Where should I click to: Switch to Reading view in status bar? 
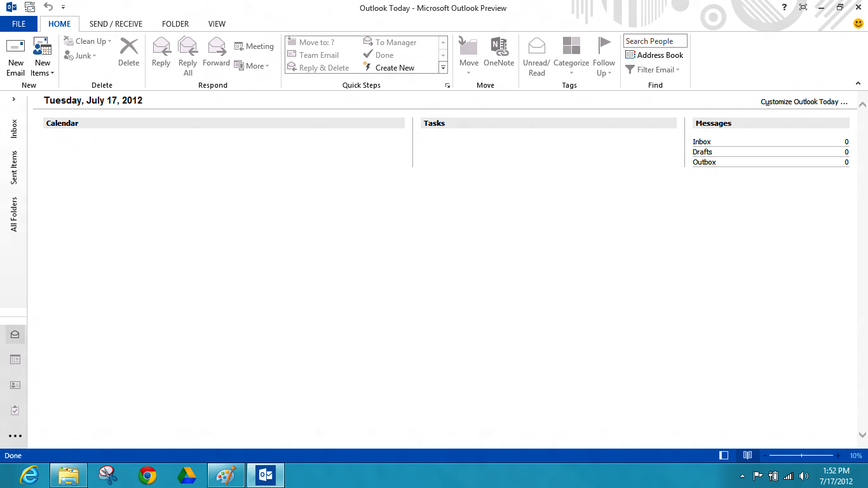[x=748, y=455]
